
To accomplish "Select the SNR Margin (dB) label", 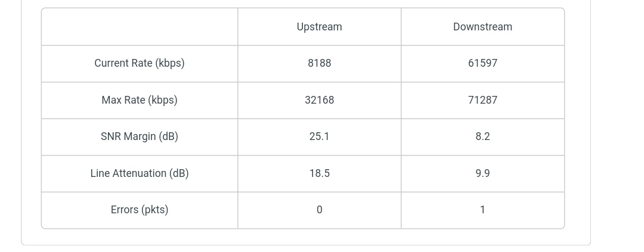I will point(140,136).
